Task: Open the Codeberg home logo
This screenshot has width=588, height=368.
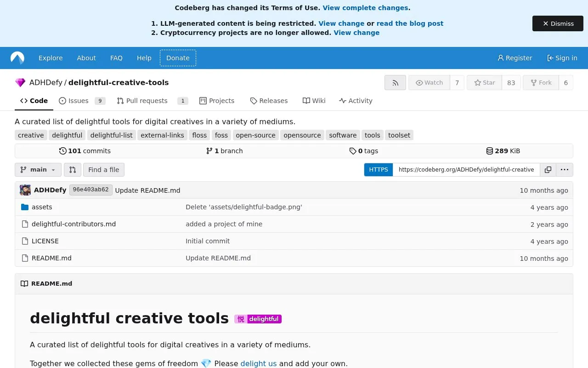Action: click(17, 58)
